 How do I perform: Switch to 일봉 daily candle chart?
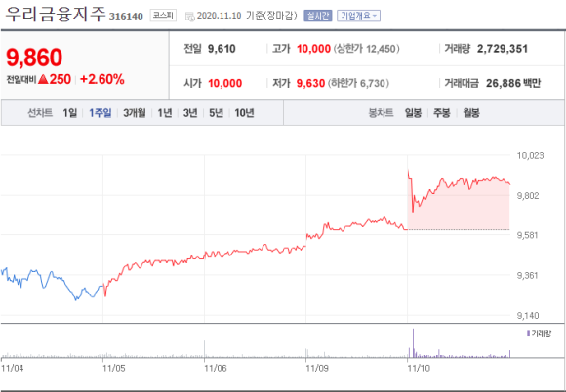413,113
